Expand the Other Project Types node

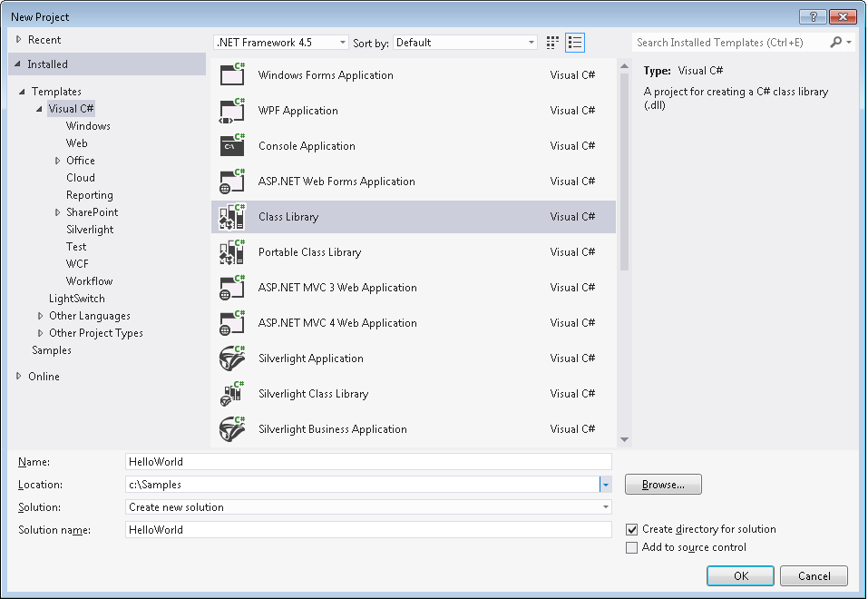coord(40,333)
